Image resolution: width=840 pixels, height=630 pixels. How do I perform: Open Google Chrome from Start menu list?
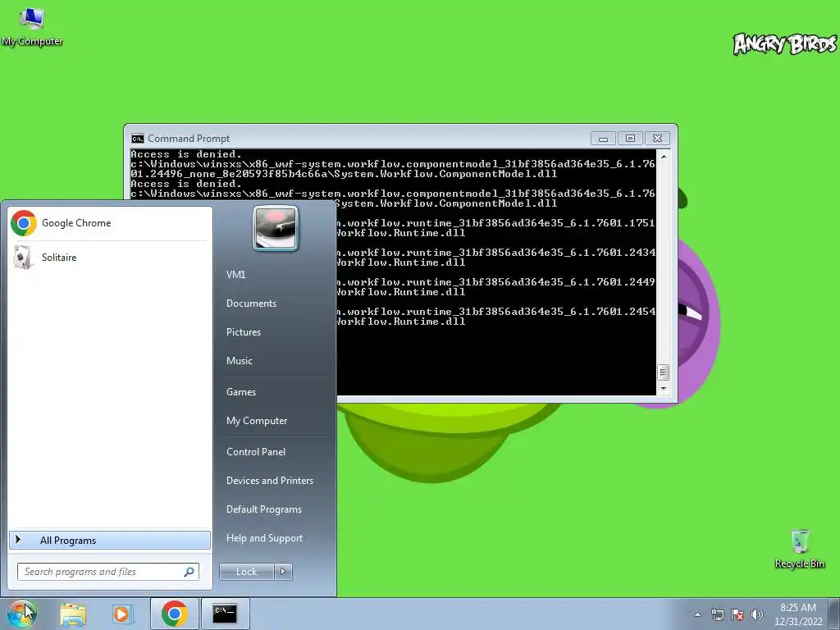[x=110, y=223]
